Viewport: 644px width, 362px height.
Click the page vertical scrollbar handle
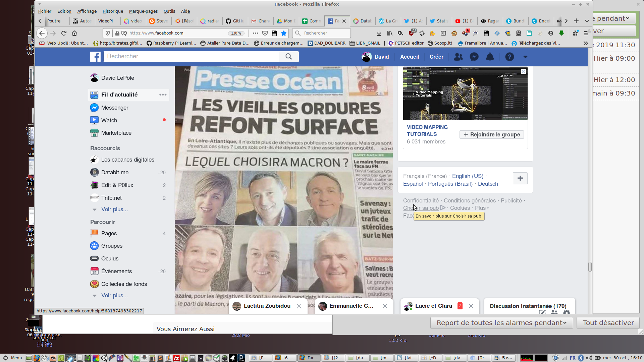point(590,267)
